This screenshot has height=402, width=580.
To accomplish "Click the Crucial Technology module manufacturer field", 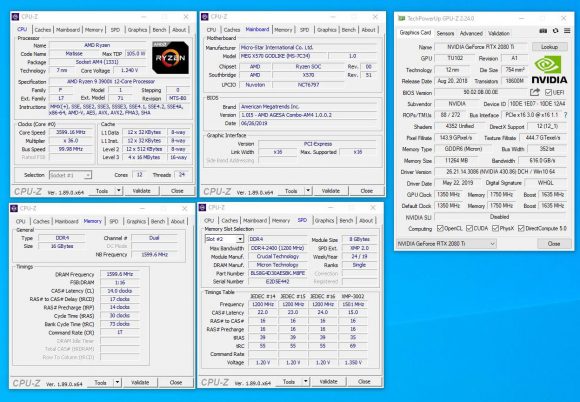I will (x=278, y=256).
